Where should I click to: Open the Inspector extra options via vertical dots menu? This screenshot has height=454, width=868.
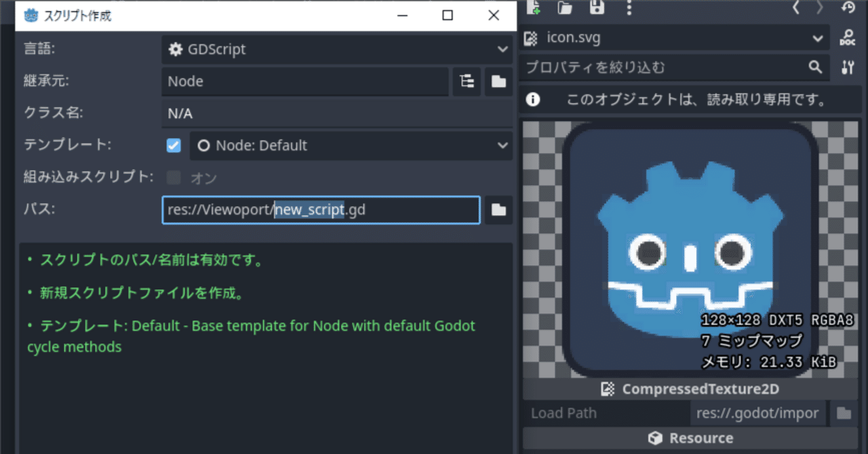629,9
